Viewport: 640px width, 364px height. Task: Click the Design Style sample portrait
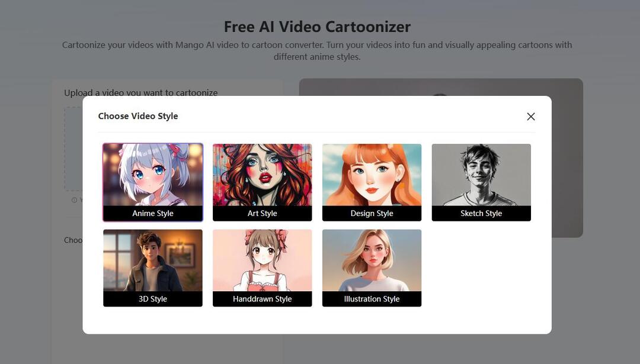point(372,175)
